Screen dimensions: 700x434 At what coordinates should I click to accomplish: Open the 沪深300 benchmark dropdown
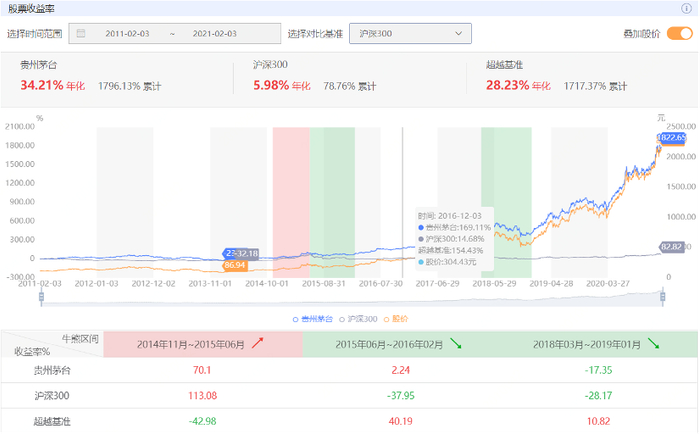(410, 33)
